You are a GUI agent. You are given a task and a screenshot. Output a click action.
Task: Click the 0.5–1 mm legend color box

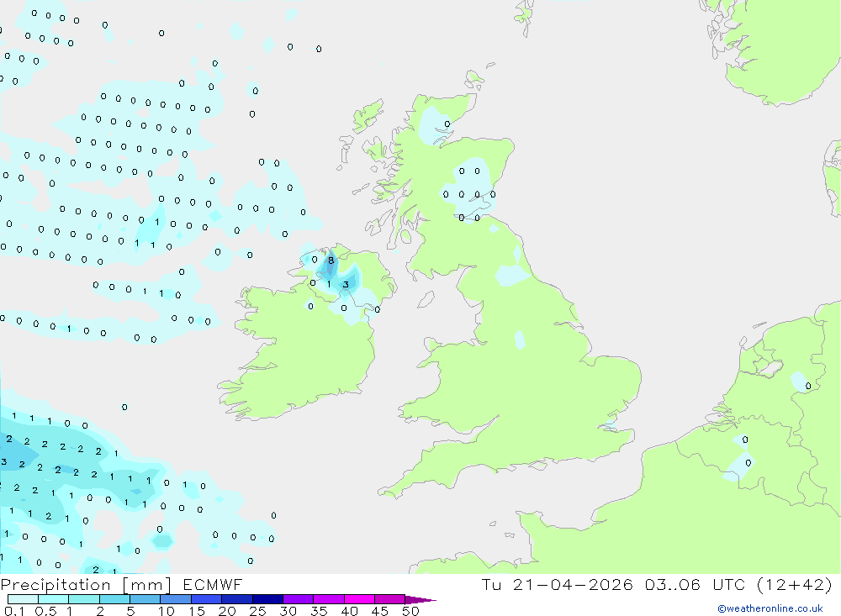pos(54,599)
